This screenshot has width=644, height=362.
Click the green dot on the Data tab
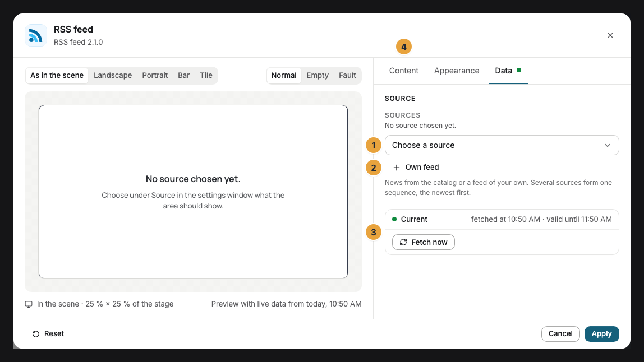pyautogui.click(x=519, y=70)
